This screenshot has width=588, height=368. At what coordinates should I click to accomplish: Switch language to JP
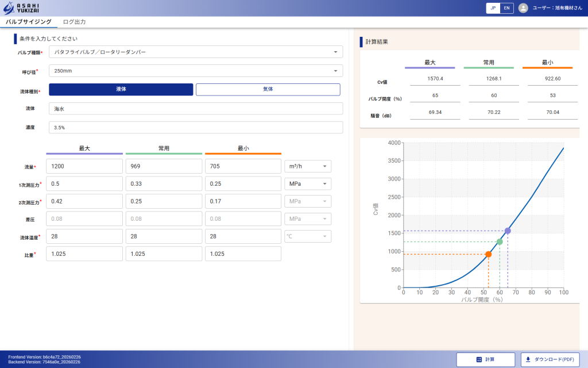point(493,8)
